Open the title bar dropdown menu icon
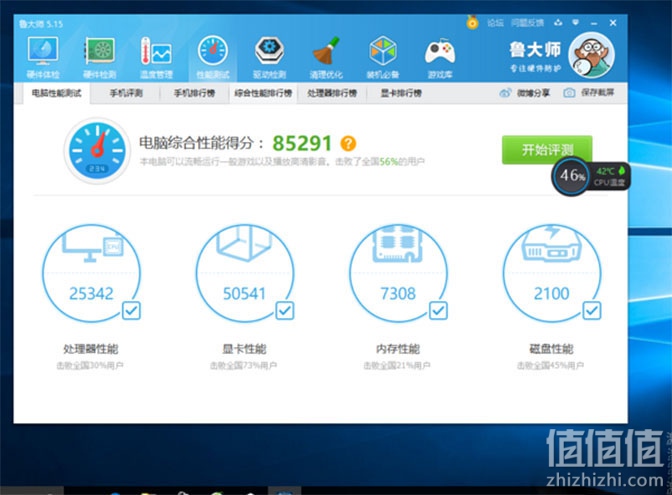The width and height of the screenshot is (672, 495). coord(576,22)
